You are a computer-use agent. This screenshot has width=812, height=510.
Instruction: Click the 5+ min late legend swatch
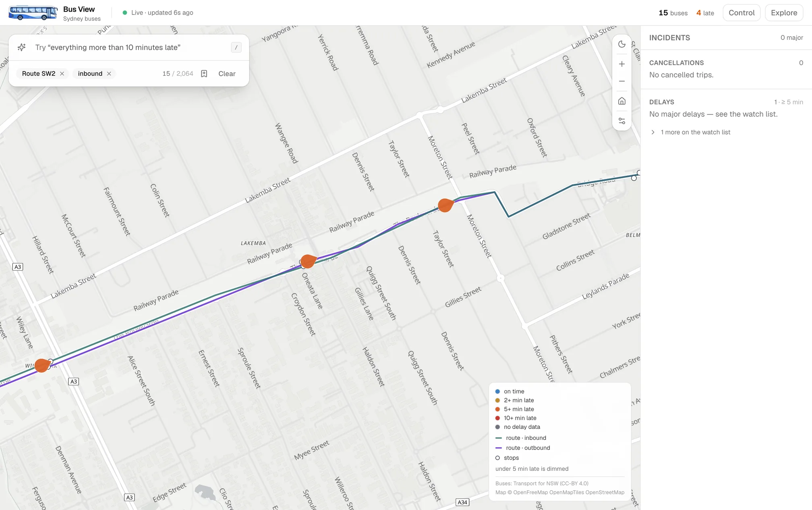(x=497, y=409)
